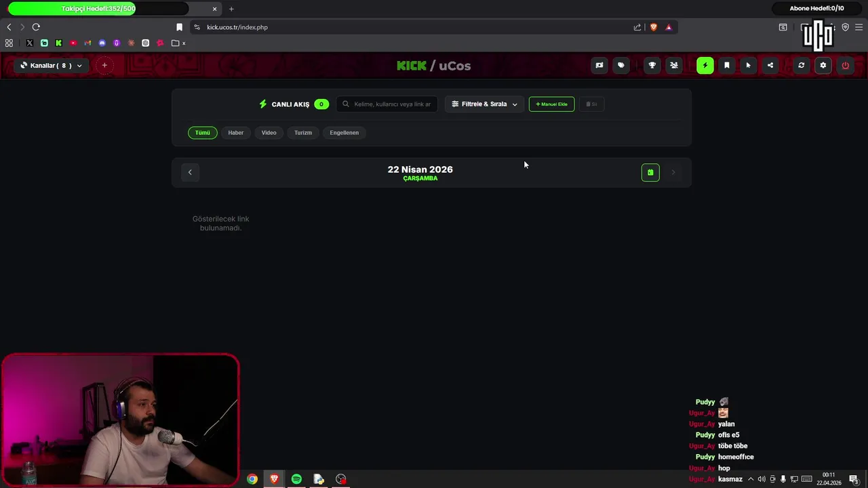Open the X bookmark shortcut
Image resolution: width=868 pixels, height=488 pixels.
coord(30,43)
